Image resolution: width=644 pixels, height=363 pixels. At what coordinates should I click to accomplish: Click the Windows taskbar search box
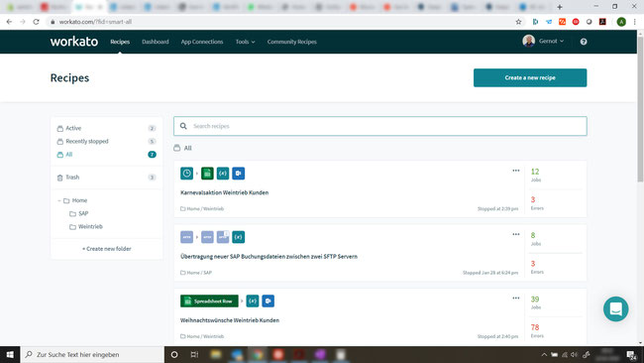pyautogui.click(x=92, y=354)
